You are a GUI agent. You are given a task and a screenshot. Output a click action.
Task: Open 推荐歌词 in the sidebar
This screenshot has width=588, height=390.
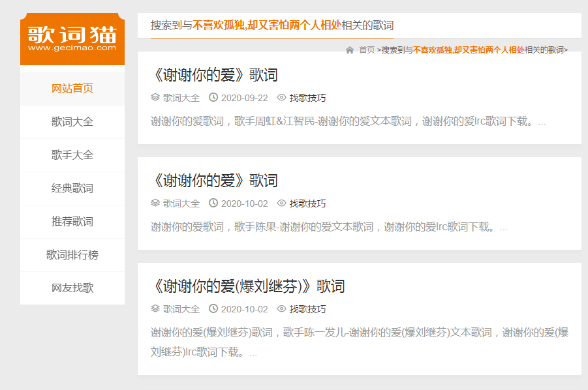point(72,222)
